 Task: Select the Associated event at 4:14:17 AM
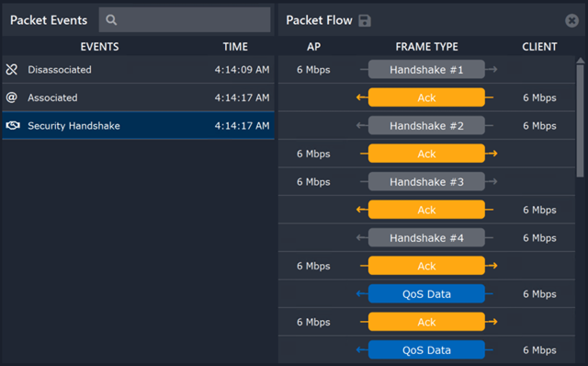pyautogui.click(x=138, y=97)
